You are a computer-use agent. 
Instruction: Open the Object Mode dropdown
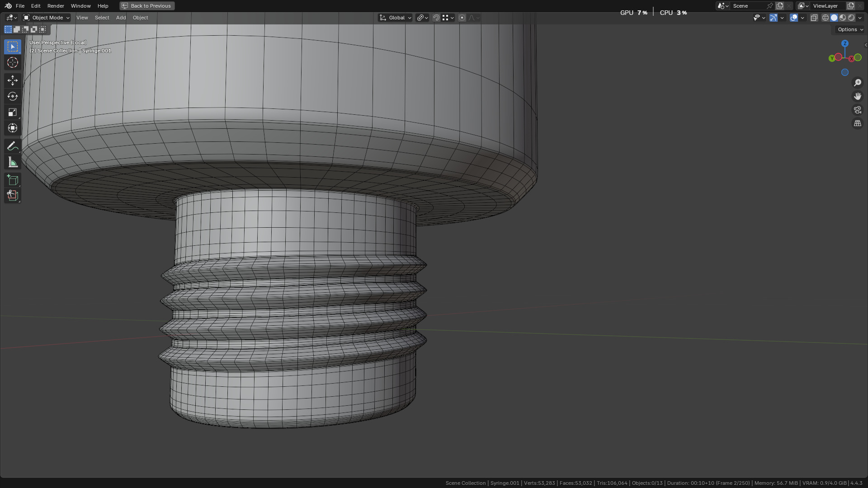click(47, 18)
